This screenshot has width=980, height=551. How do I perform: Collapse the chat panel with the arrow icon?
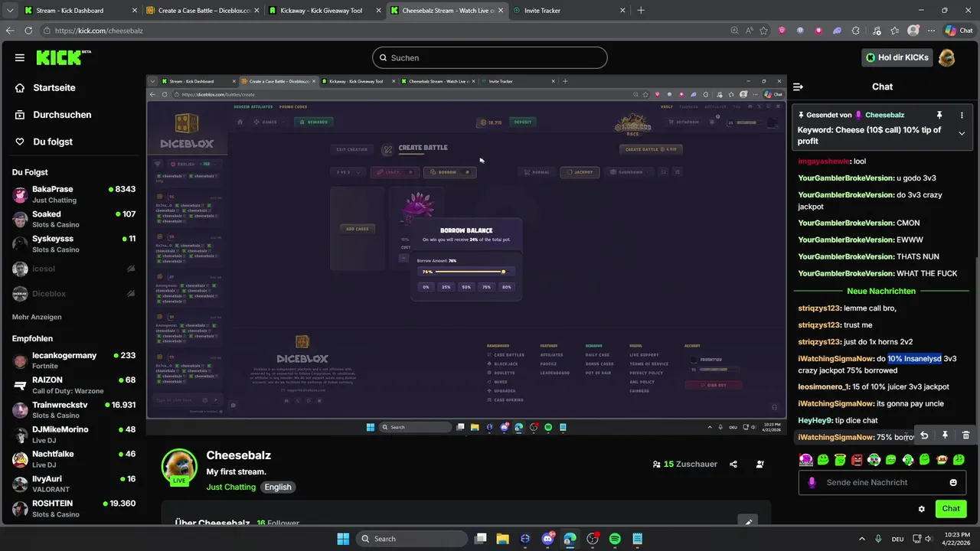coord(798,87)
